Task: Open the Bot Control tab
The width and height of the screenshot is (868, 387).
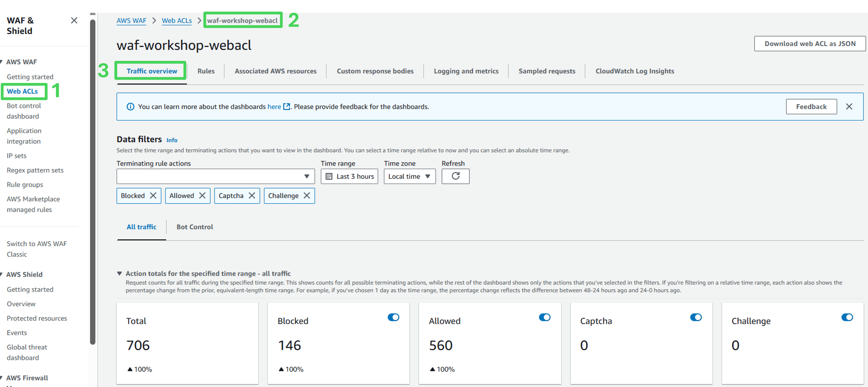Action: tap(195, 227)
